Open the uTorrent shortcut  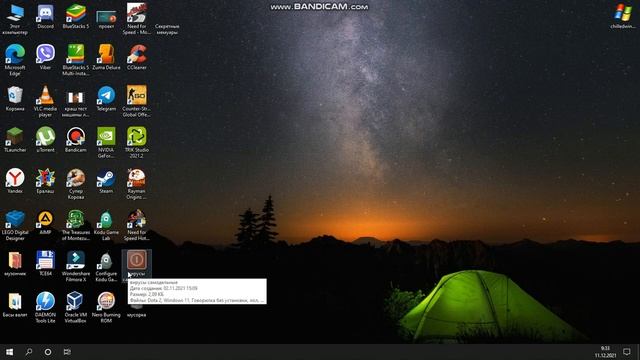click(45, 140)
